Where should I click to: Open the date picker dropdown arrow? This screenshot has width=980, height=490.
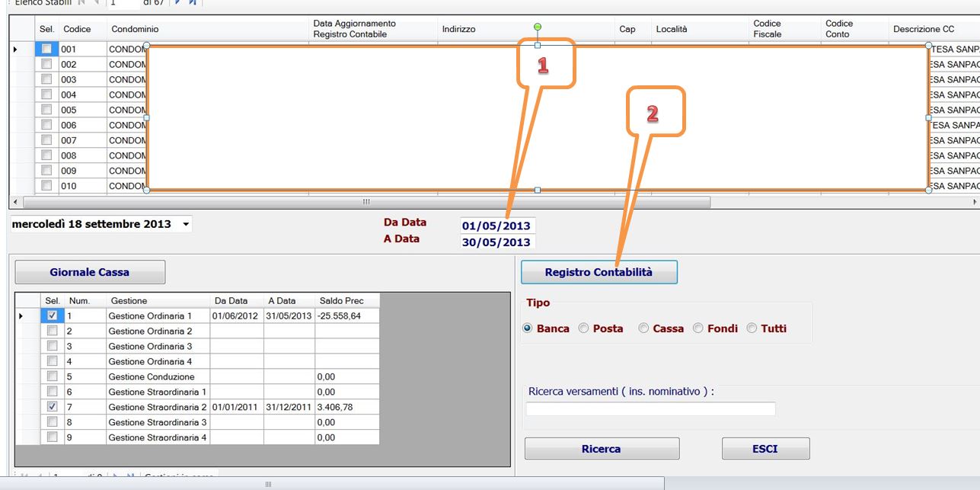coord(186,225)
